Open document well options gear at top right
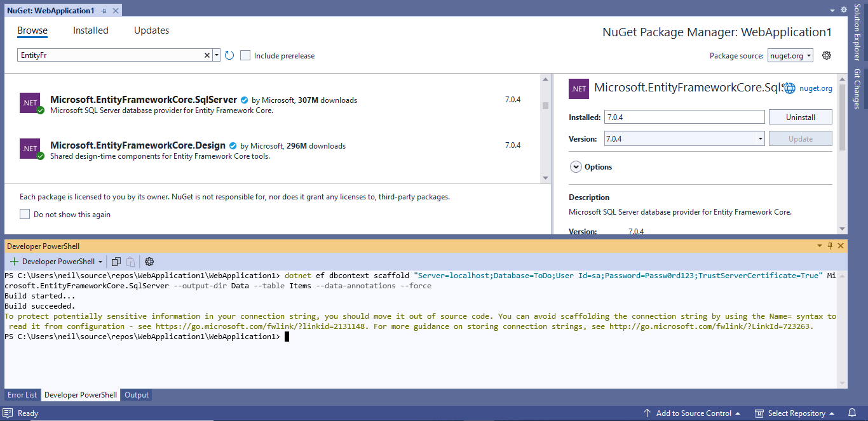Viewport: 868px width, 421px height. [x=844, y=10]
